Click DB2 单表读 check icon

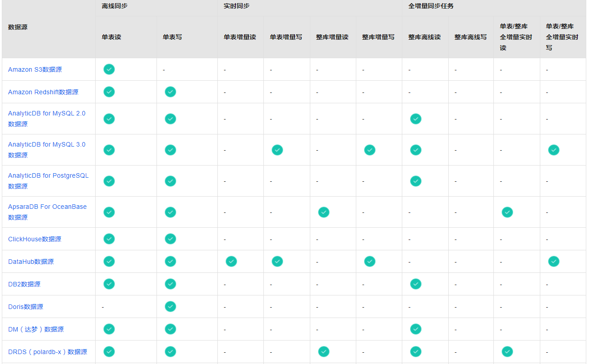(x=109, y=284)
